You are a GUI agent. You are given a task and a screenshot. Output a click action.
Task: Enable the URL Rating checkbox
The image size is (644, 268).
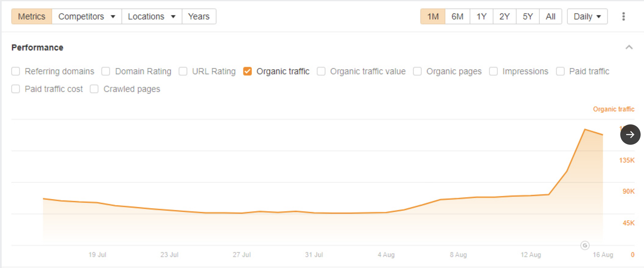tap(183, 72)
